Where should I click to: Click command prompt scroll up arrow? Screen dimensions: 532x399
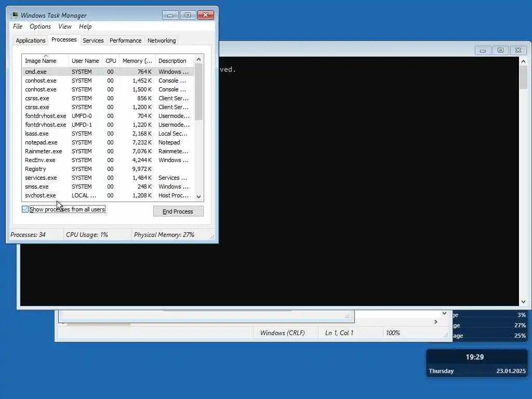coord(523,61)
